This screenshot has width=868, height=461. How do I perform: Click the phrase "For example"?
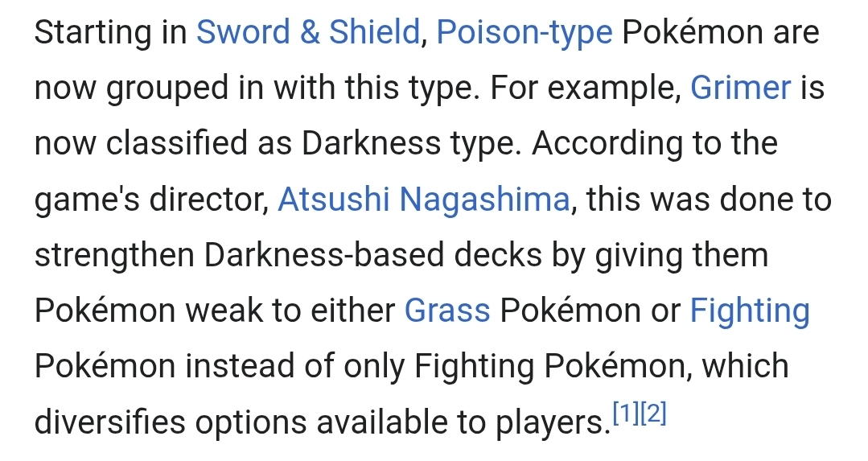pos(584,88)
